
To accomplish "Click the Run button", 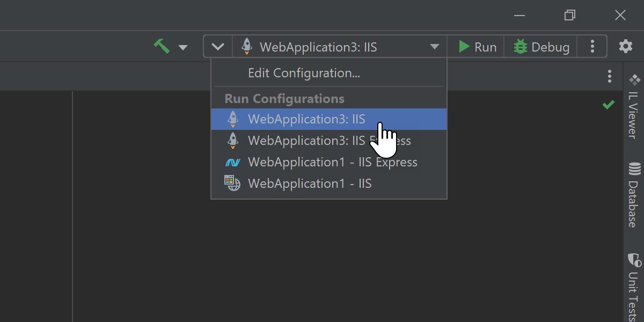I will [x=478, y=47].
